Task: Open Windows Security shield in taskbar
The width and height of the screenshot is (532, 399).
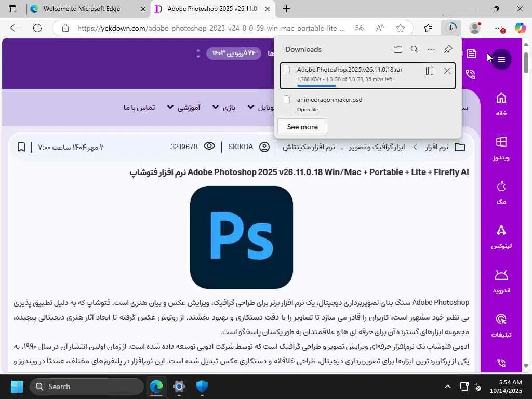Action: [202, 387]
